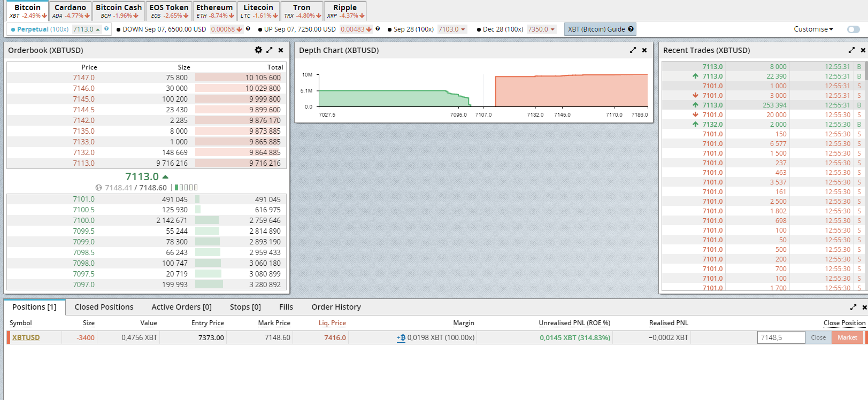Select the Ethereum ETH tab
This screenshot has width=868, height=400.
[214, 11]
